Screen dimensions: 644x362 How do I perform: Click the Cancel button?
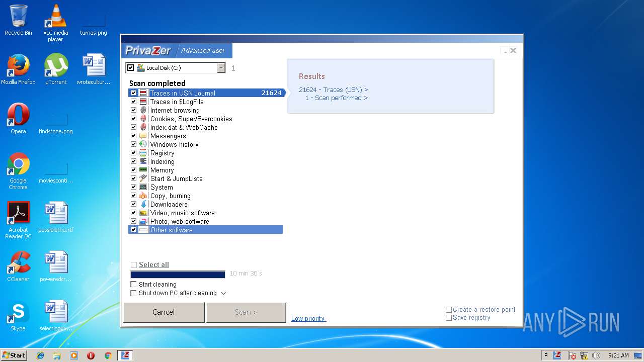click(164, 312)
